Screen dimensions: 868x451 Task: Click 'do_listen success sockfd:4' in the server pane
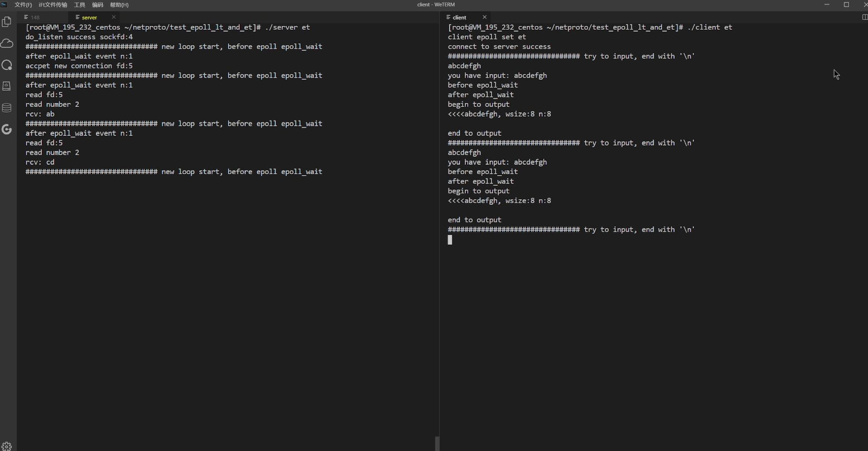tap(79, 37)
